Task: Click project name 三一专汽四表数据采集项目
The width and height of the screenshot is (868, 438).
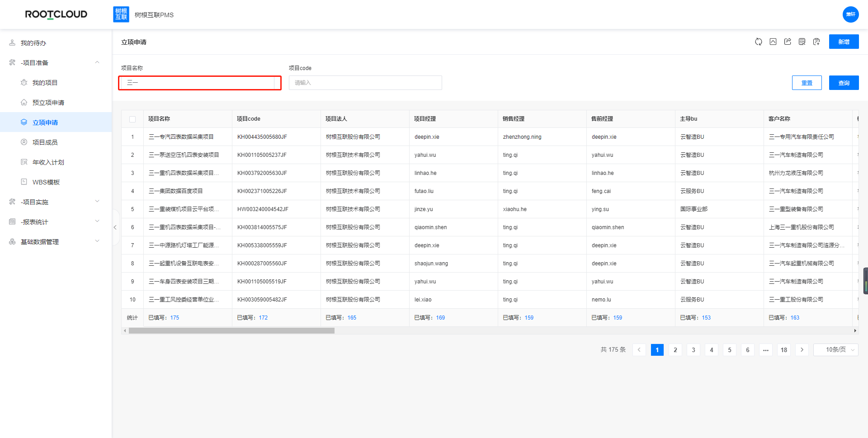Action: coord(181,137)
